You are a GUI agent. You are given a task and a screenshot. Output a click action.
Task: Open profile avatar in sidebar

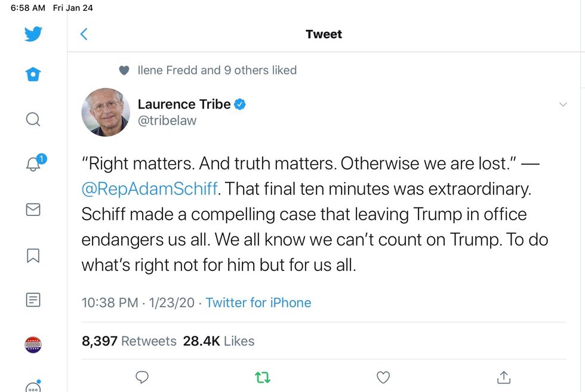pos(33,344)
